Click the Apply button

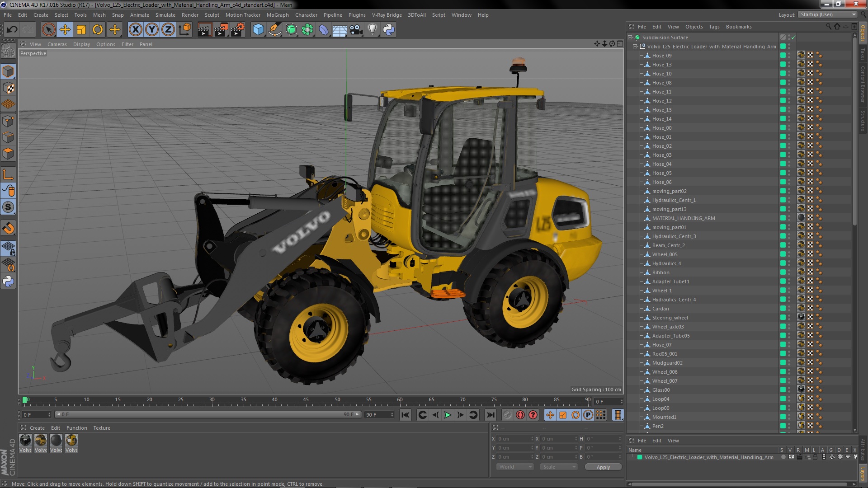603,467
